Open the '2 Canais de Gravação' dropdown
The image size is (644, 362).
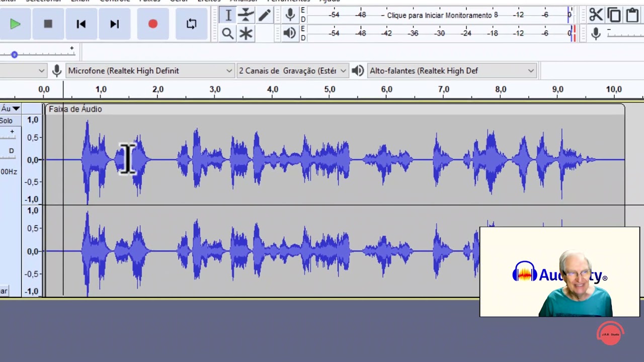292,71
